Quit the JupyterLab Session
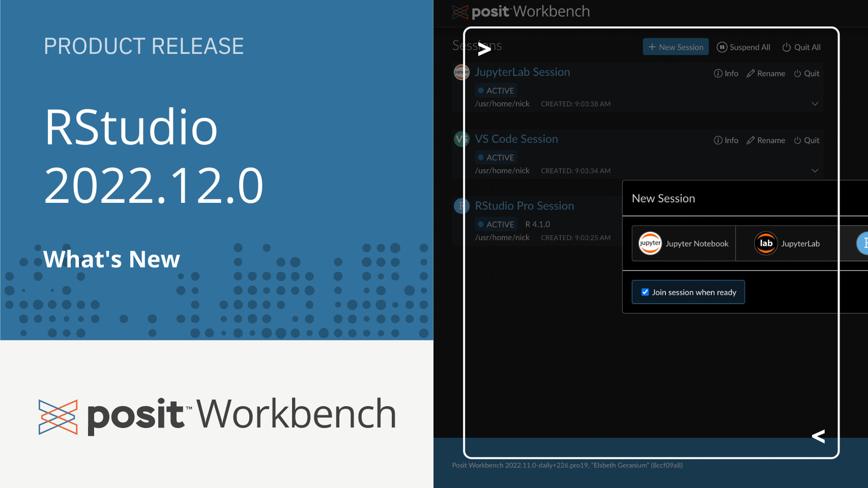Viewport: 868px width, 488px height. 807,74
